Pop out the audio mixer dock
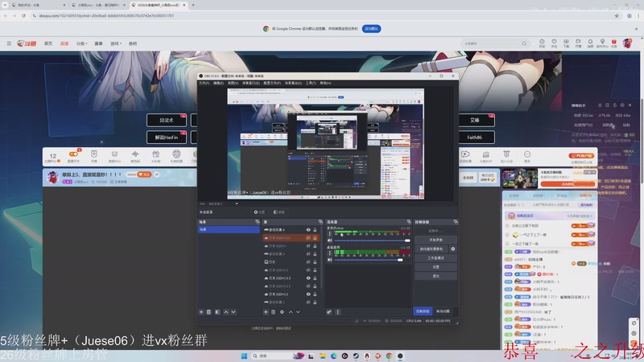The height and width of the screenshot is (362, 644). tap(409, 222)
